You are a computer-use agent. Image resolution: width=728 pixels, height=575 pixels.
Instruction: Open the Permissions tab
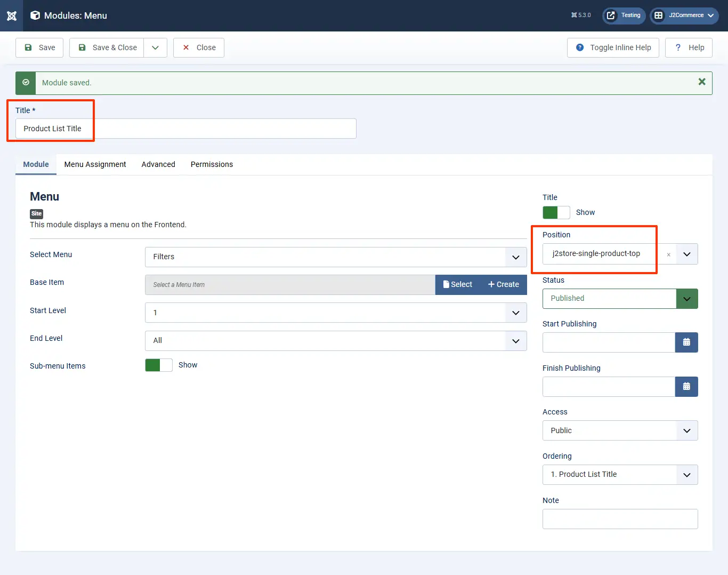pos(212,164)
